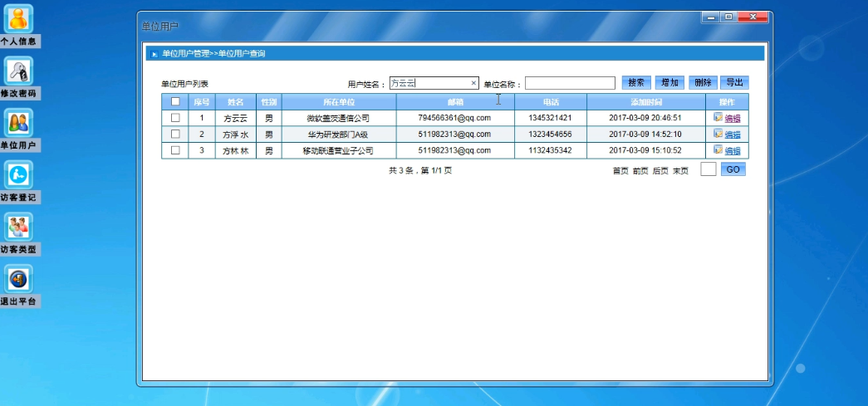Click the 姓名 column header
This screenshot has height=406, width=868.
click(x=236, y=102)
